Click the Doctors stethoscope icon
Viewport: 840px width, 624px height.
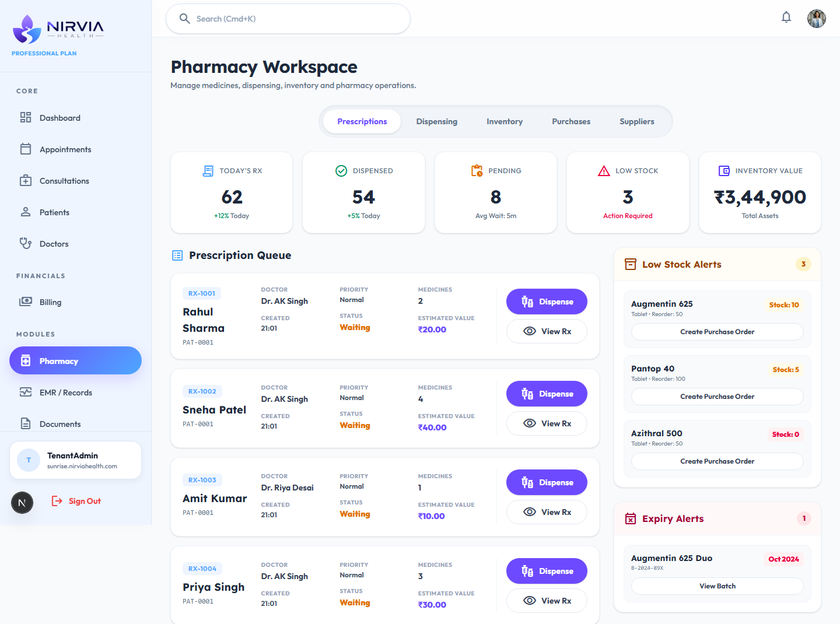(26, 243)
